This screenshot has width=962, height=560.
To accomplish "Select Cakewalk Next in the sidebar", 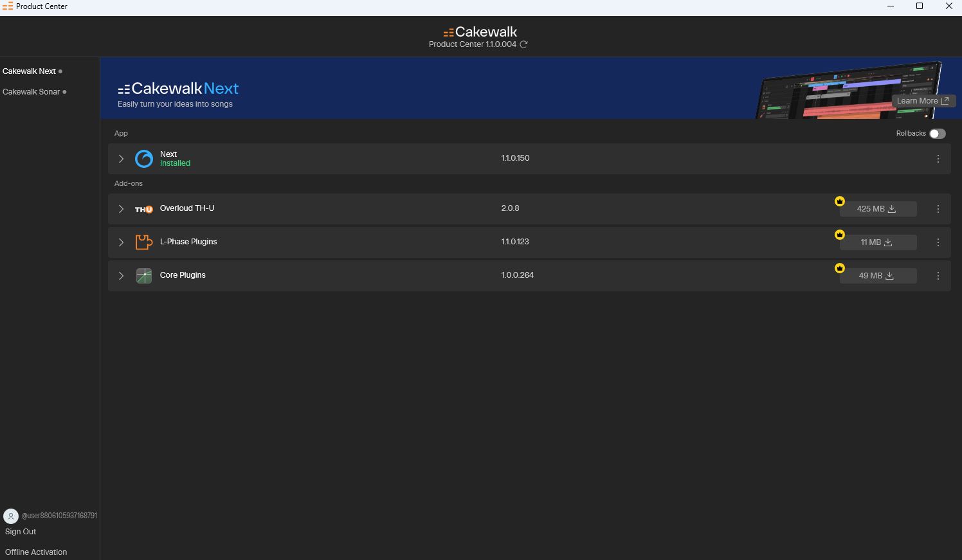I will [x=30, y=71].
